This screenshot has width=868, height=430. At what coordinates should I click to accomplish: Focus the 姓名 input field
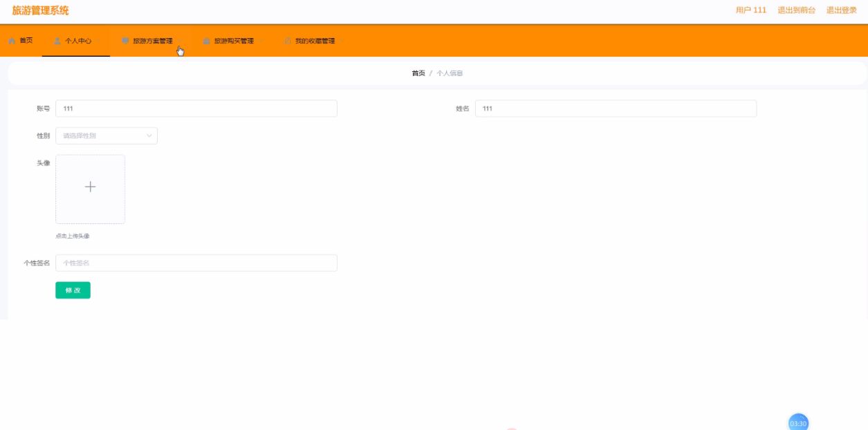point(616,109)
